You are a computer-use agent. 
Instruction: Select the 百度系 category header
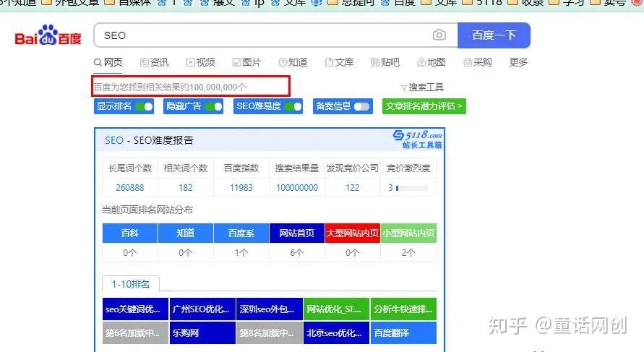pyautogui.click(x=241, y=233)
